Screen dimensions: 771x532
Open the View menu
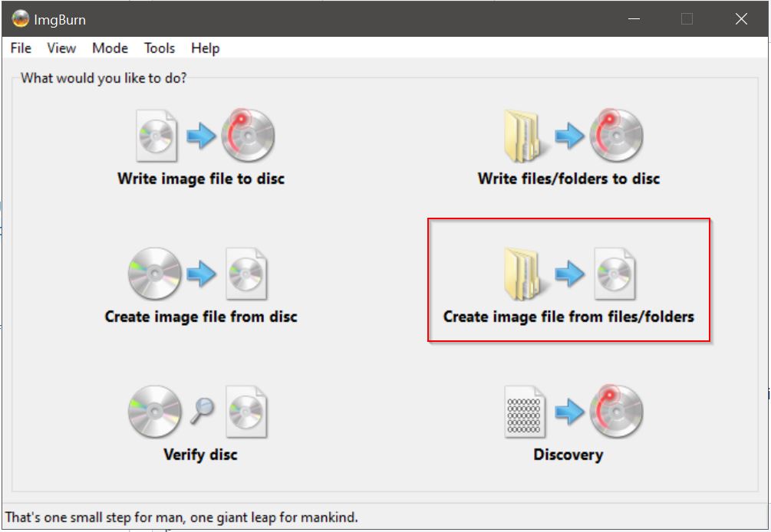click(x=61, y=48)
